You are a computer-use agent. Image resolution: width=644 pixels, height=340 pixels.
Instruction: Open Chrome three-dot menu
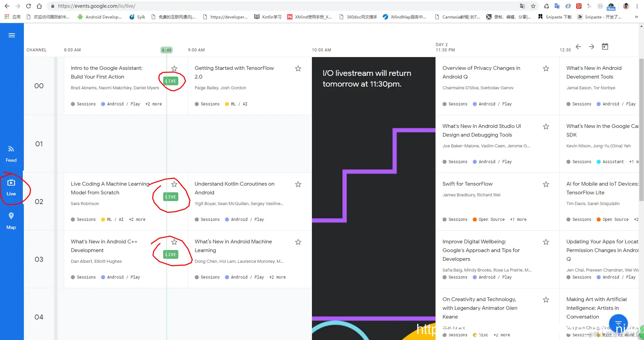click(637, 6)
